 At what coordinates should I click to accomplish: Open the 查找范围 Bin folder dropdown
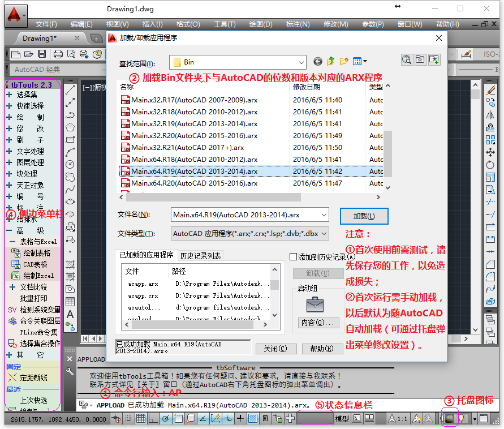[x=301, y=62]
